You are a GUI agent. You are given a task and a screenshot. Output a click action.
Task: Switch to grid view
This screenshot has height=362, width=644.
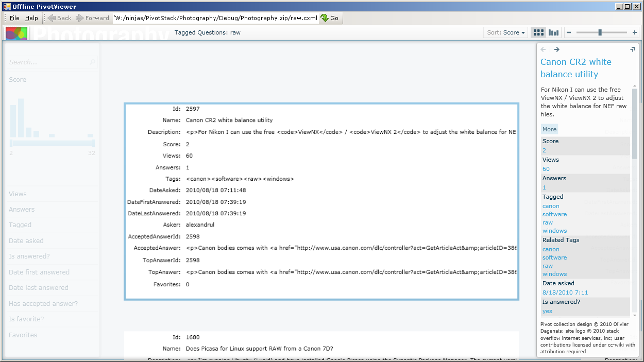538,32
